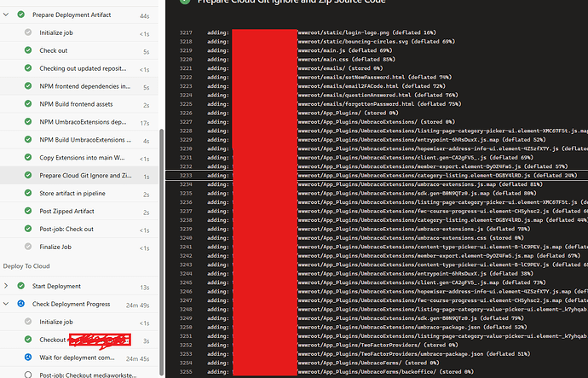Click the UmbracoForms/backoffice/ log entry

[385, 372]
